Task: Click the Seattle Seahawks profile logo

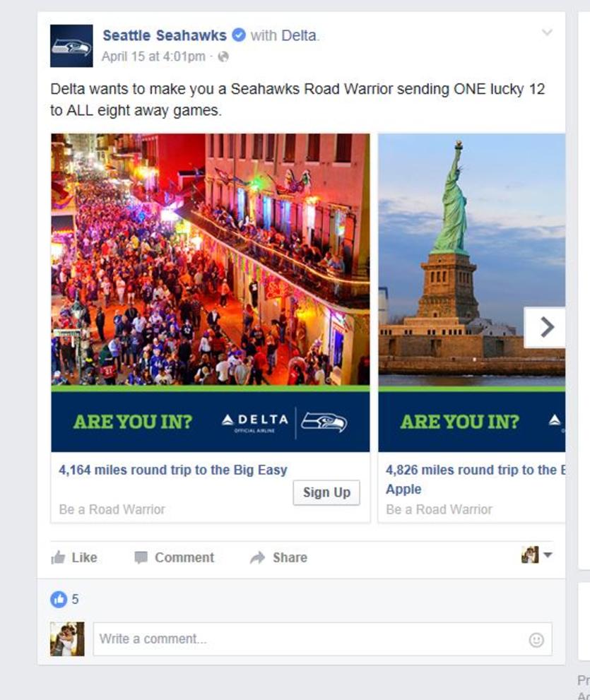Action: coord(71,46)
